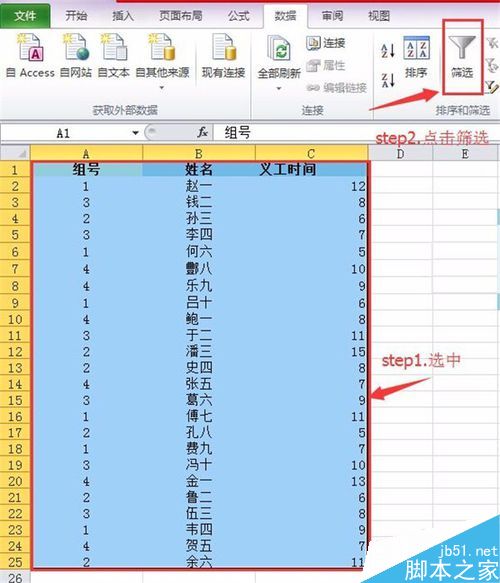This screenshot has width=500, height=583.
Task: Switch to the Data (数据) tab
Action: pyautogui.click(x=285, y=16)
